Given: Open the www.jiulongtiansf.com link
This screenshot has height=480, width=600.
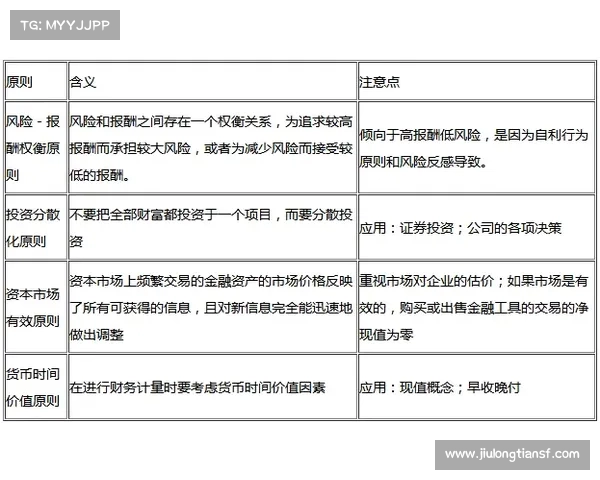Looking at the screenshot, I should (512, 454).
